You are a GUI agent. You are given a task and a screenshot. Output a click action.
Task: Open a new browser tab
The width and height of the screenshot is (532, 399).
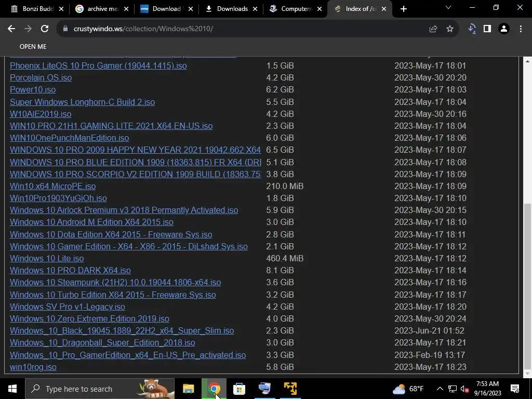coord(403,9)
